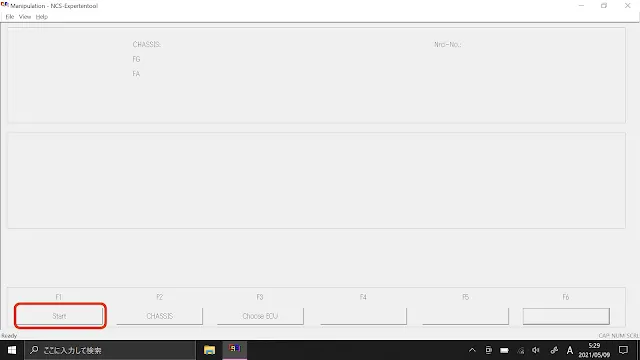This screenshot has height=360, width=640.
Task: Click the speaker volume tray icon
Action: [x=536, y=350]
